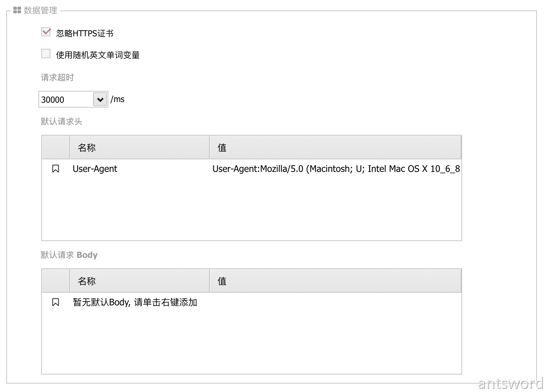Click the antsword watermark logo
The image size is (546, 392).
point(510,383)
